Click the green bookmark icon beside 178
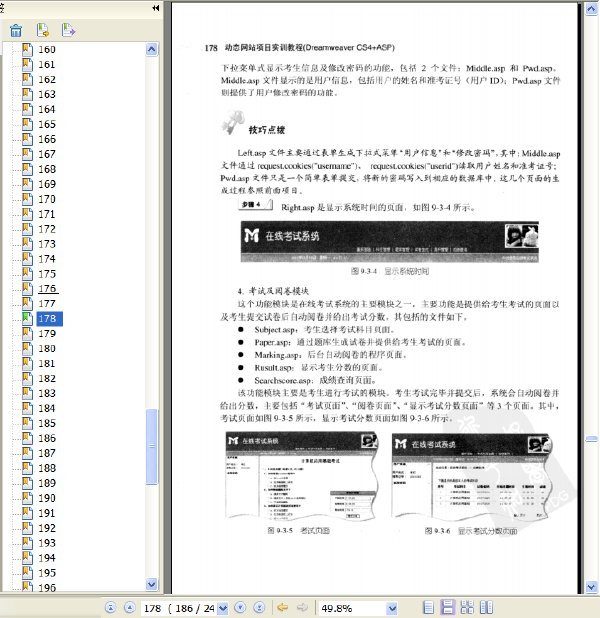Viewport: 600px width, 618px height. [27, 318]
